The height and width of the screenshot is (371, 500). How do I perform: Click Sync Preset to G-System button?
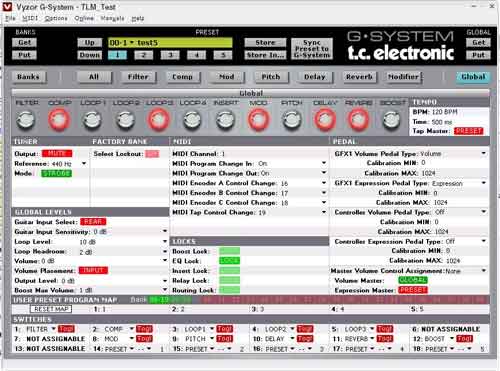(x=312, y=49)
